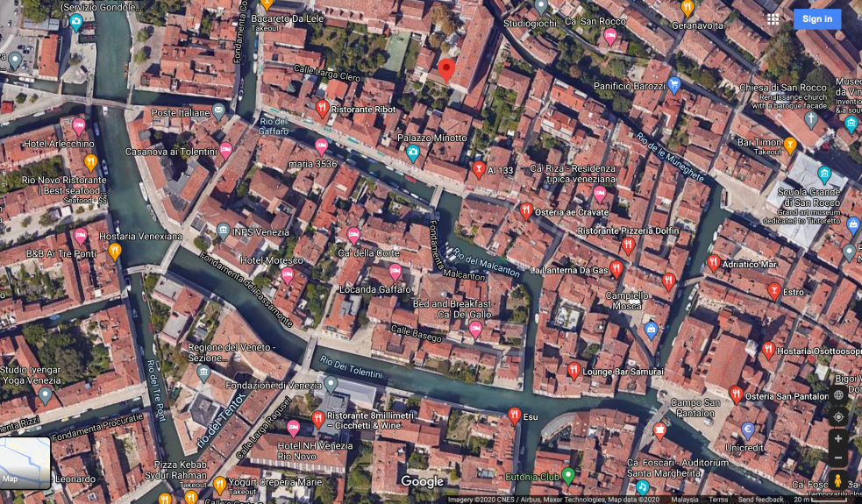Toggle the globe view button
Screen dimensions: 862x504
pyautogui.click(x=838, y=394)
